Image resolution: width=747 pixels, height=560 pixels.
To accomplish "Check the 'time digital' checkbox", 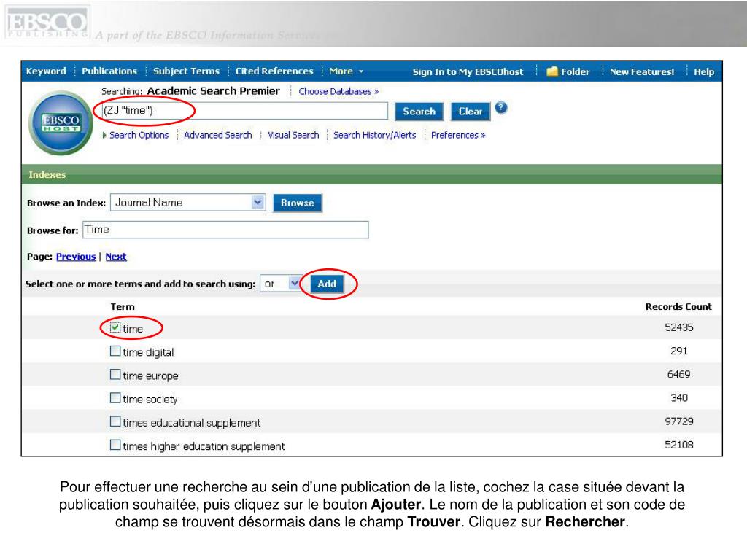I will click(x=115, y=351).
